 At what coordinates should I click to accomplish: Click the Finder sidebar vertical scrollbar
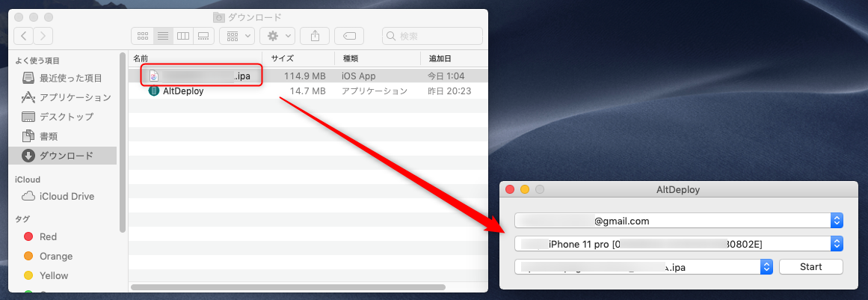(123, 142)
